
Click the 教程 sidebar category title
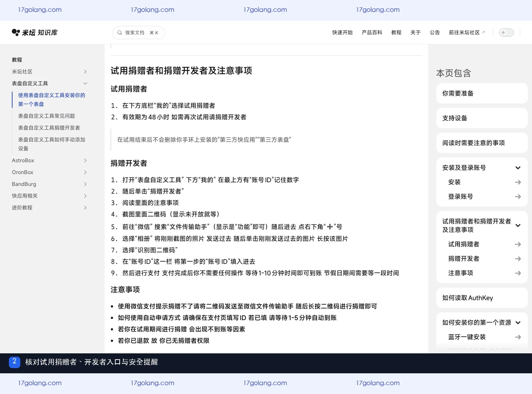click(x=17, y=60)
